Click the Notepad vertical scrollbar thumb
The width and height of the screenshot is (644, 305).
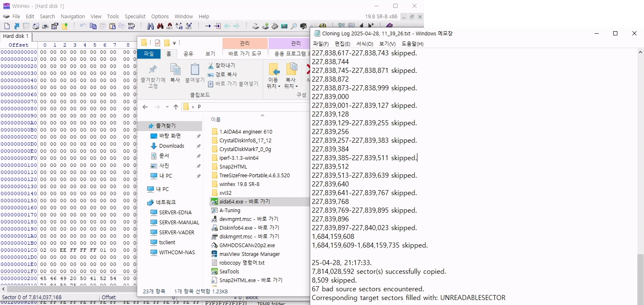(640, 279)
